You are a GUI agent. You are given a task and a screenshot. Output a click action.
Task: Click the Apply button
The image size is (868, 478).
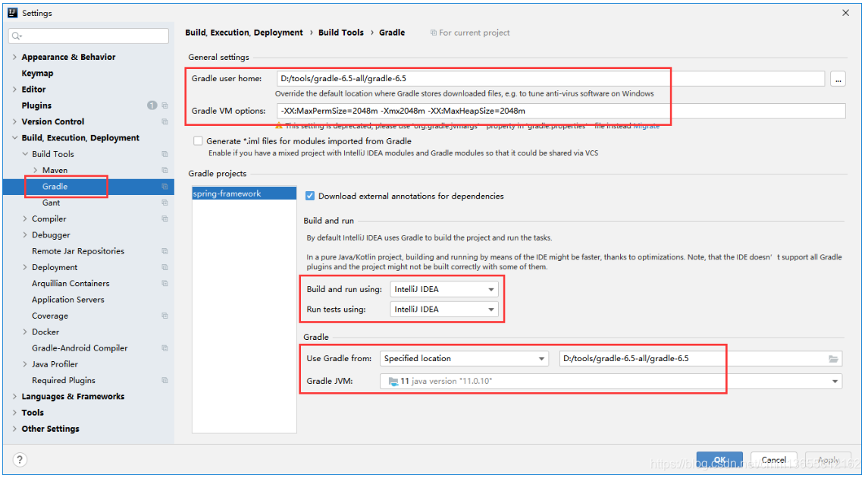pyautogui.click(x=828, y=460)
